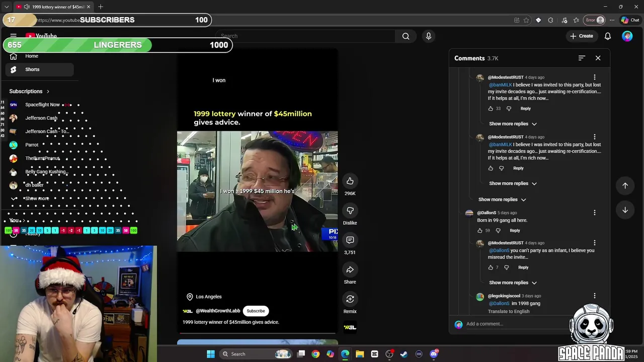The height and width of the screenshot is (362, 644).
Task: Click the search magnifier button
Action: point(406,36)
